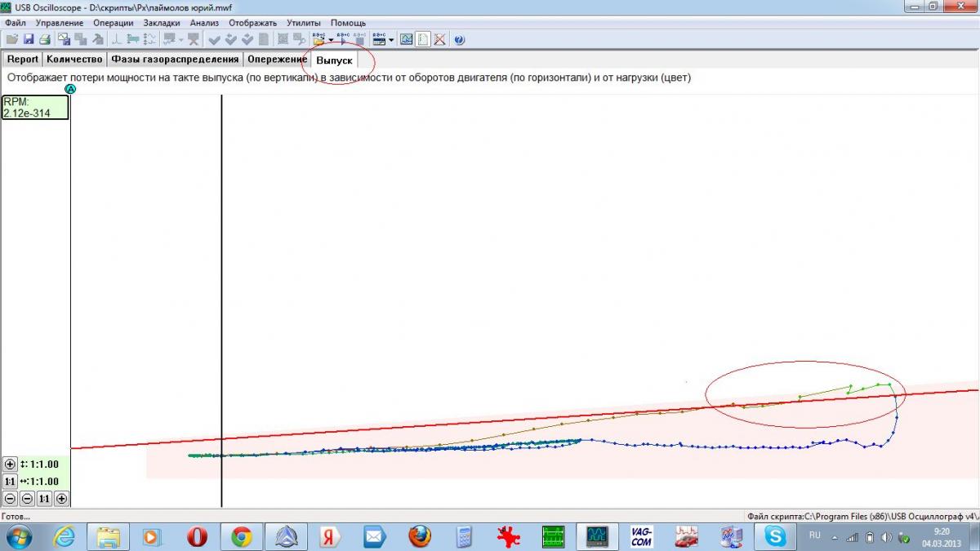Switch to the Фазы газораспределения tab
Image resolution: width=980 pixels, height=551 pixels.
(x=175, y=60)
